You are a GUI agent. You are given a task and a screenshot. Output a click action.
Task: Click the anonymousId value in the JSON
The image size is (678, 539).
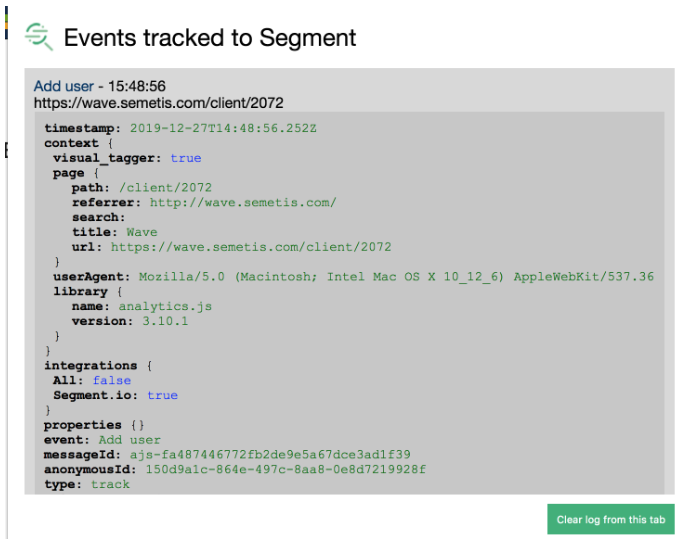pyautogui.click(x=286, y=469)
